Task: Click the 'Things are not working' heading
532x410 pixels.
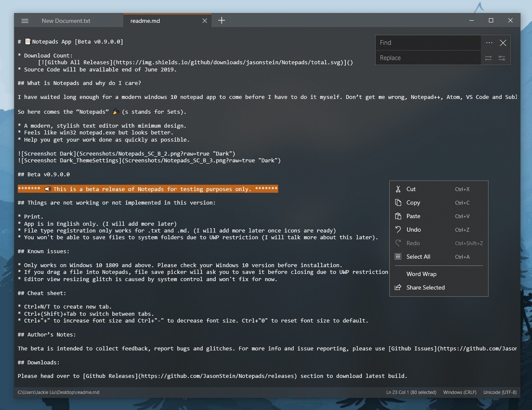Action: click(x=117, y=203)
